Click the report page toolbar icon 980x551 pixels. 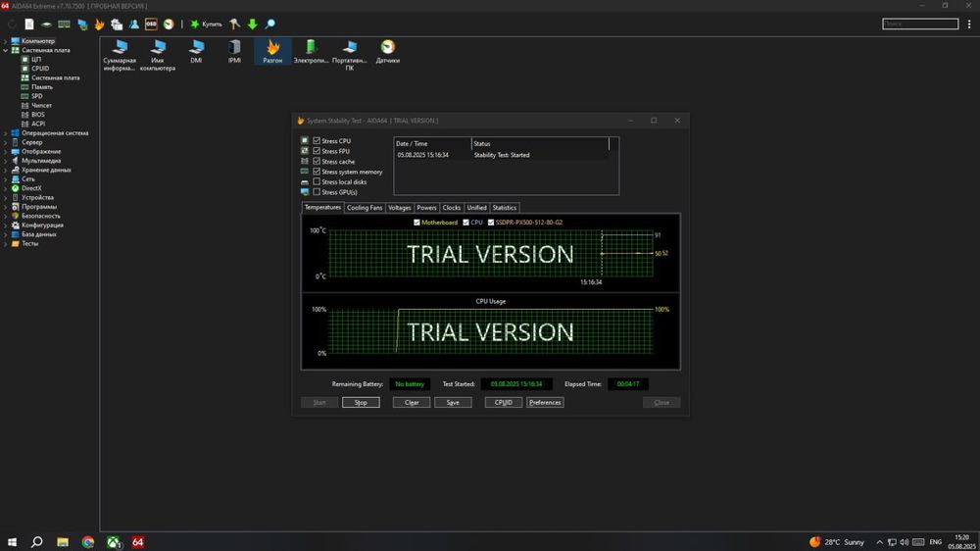point(29,24)
